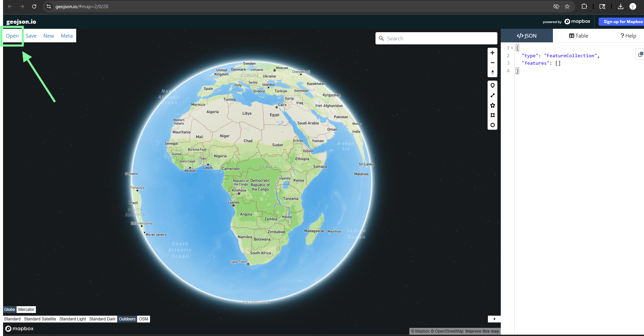
Task: Select the draw rectangle tool
Action: click(x=492, y=115)
